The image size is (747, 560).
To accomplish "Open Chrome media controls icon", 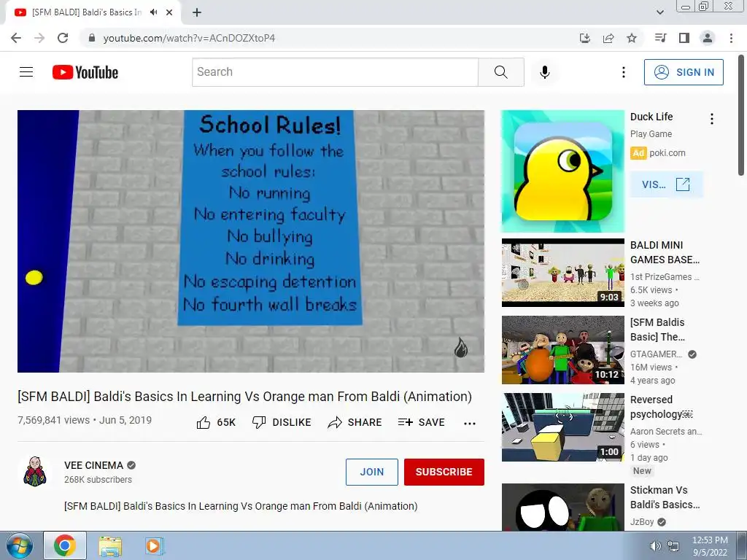I will [x=660, y=38].
